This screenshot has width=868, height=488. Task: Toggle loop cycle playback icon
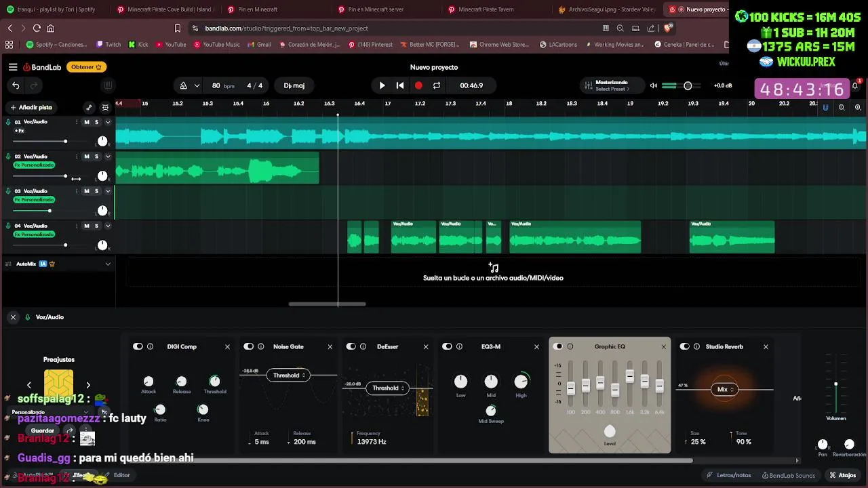click(437, 85)
